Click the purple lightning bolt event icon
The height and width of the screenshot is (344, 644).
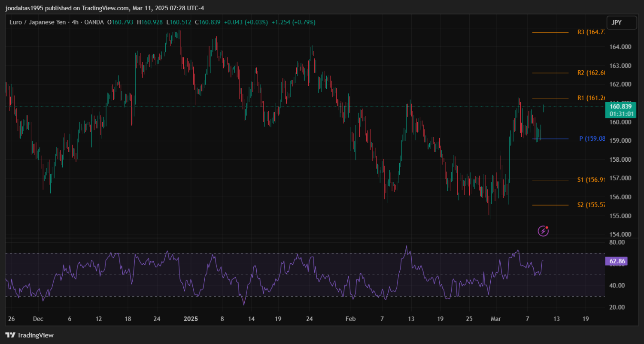point(543,231)
